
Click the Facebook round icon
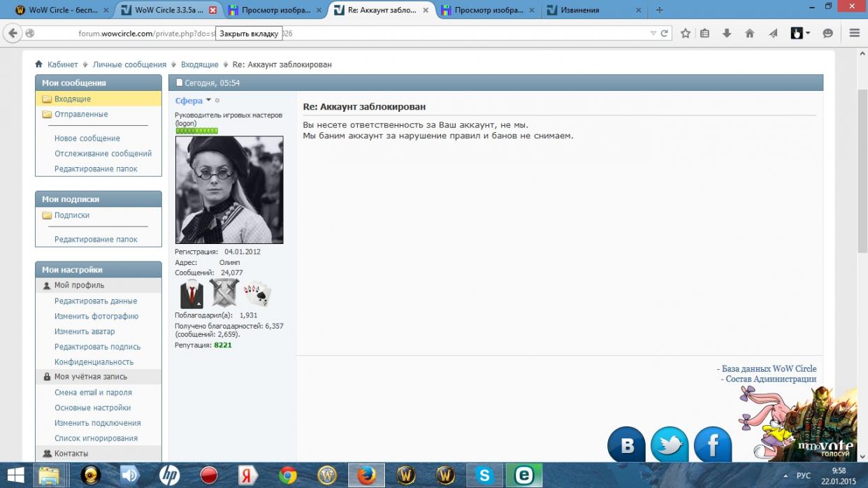point(713,445)
